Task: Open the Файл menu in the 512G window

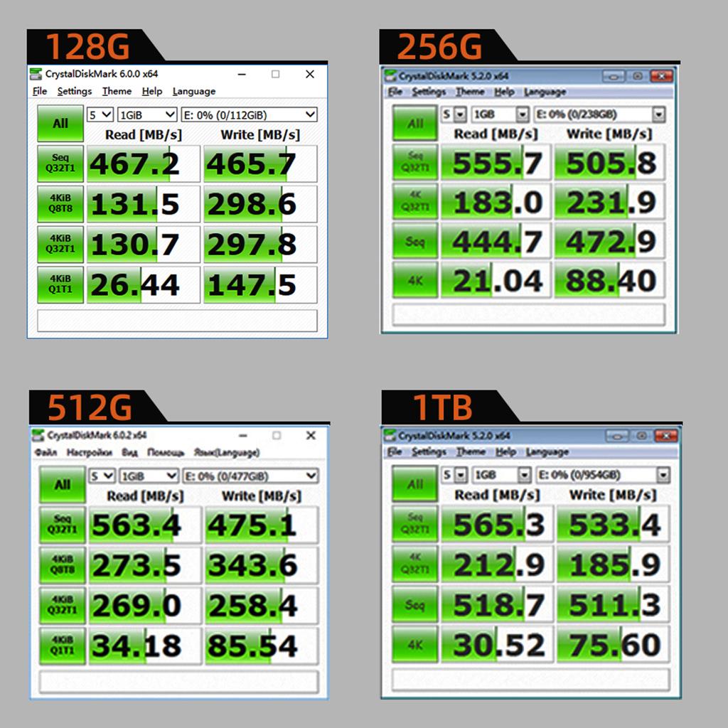Action: 45,452
